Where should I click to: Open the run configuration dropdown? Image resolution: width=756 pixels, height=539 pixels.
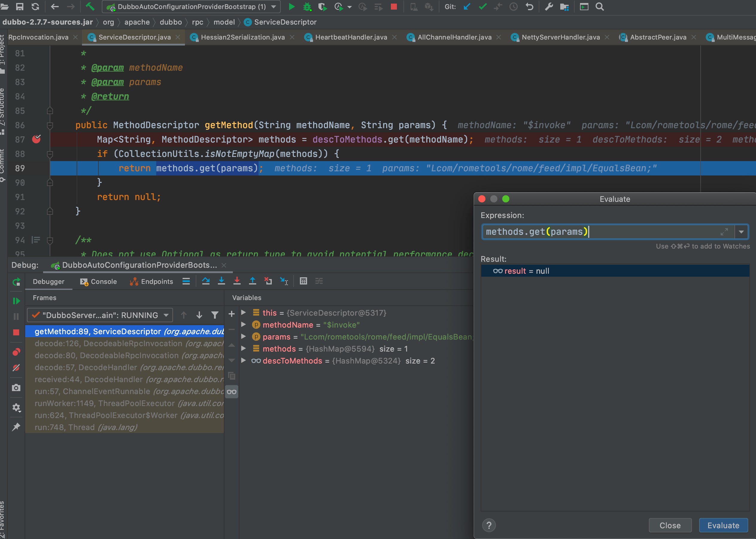click(192, 7)
